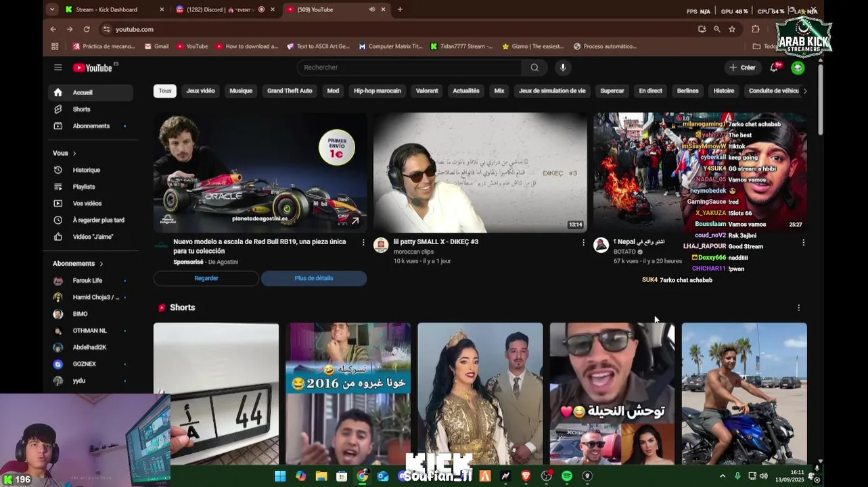This screenshot has height=487, width=868.
Task: Open the tab search dropdown in the title bar
Action: 52,9
